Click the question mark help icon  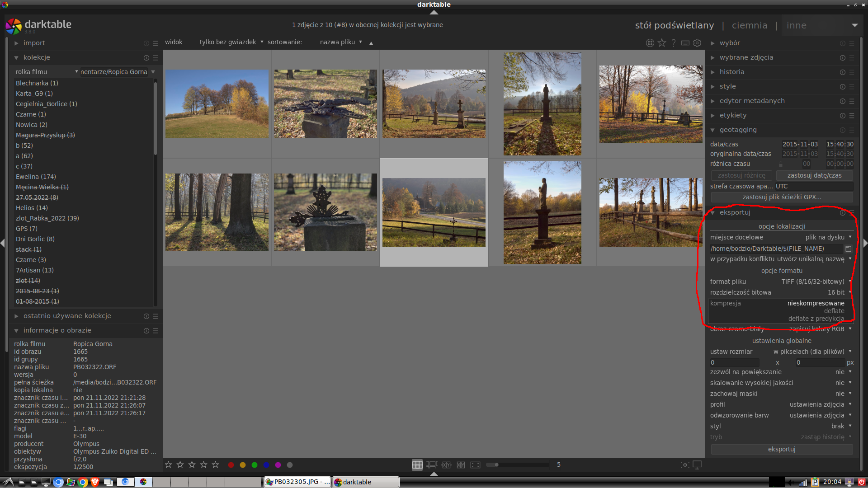[674, 43]
